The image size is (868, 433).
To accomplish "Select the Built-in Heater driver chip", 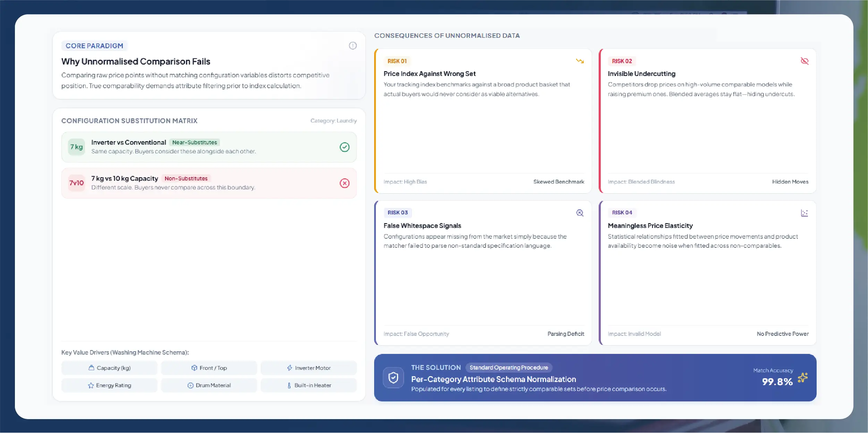I will pyautogui.click(x=309, y=385).
